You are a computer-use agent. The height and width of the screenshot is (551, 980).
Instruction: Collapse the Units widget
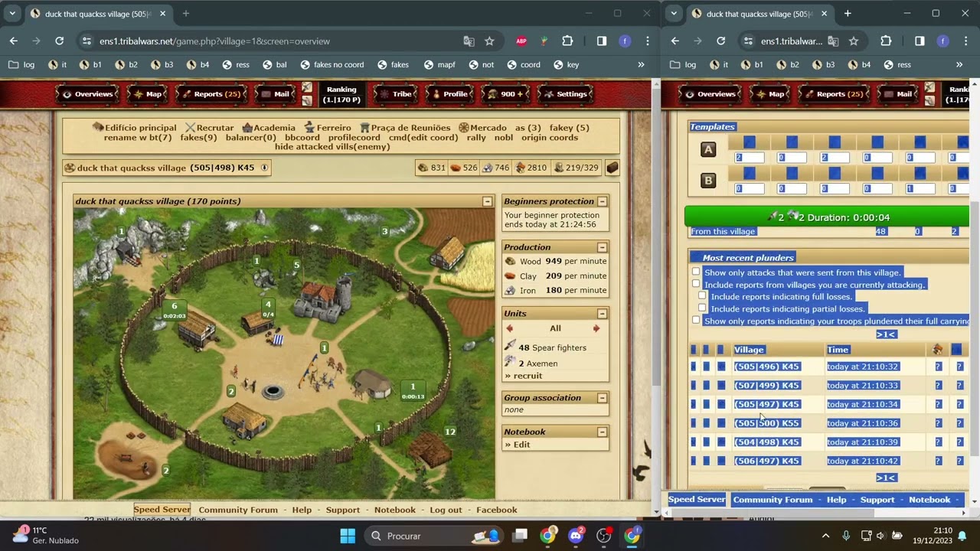(x=603, y=313)
